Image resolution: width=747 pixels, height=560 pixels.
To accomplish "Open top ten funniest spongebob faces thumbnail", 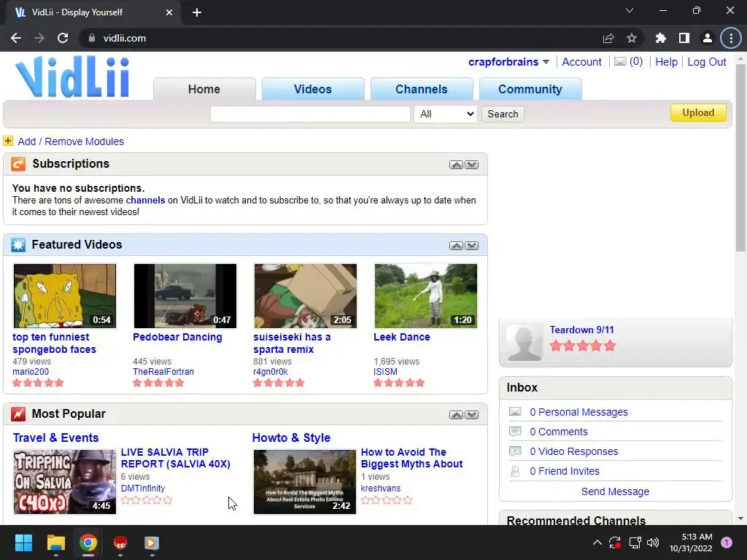I will click(x=65, y=296).
